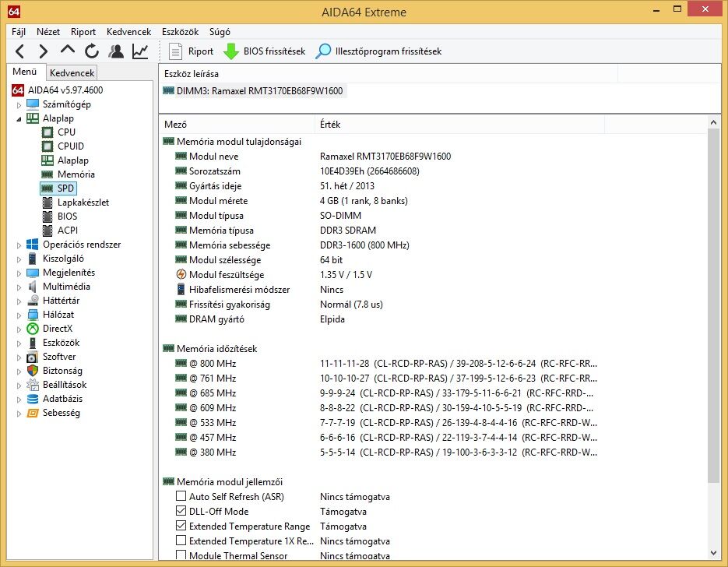Click scrollbar up arrow in details pane
The image size is (728, 567).
tap(714, 122)
